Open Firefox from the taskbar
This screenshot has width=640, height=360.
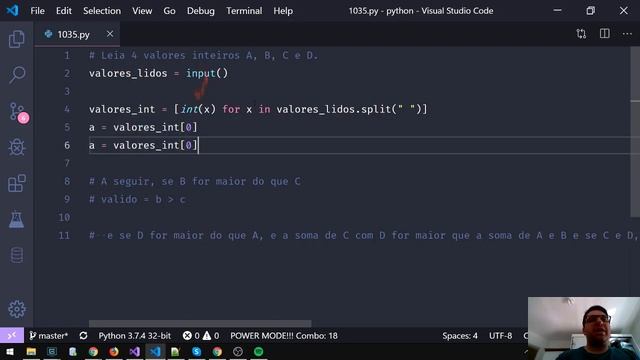tap(114, 351)
